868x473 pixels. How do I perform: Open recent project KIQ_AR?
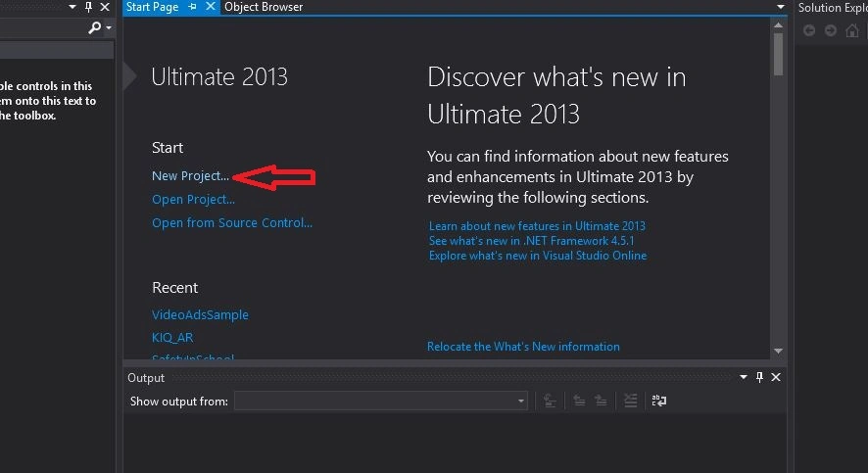click(x=172, y=338)
